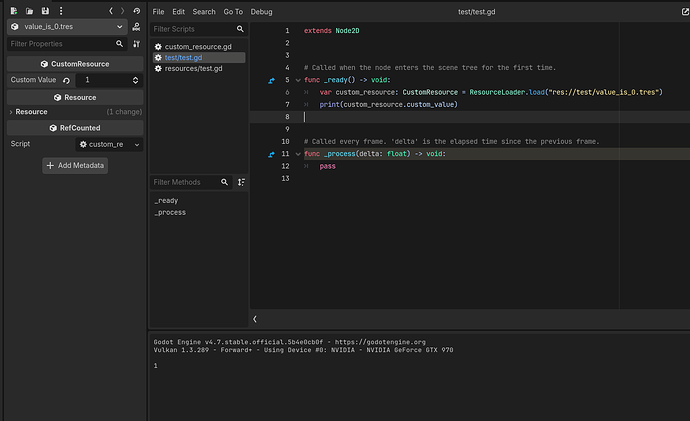The image size is (690, 421).
Task: Save the current resource with the disk icon
Action: [x=45, y=11]
